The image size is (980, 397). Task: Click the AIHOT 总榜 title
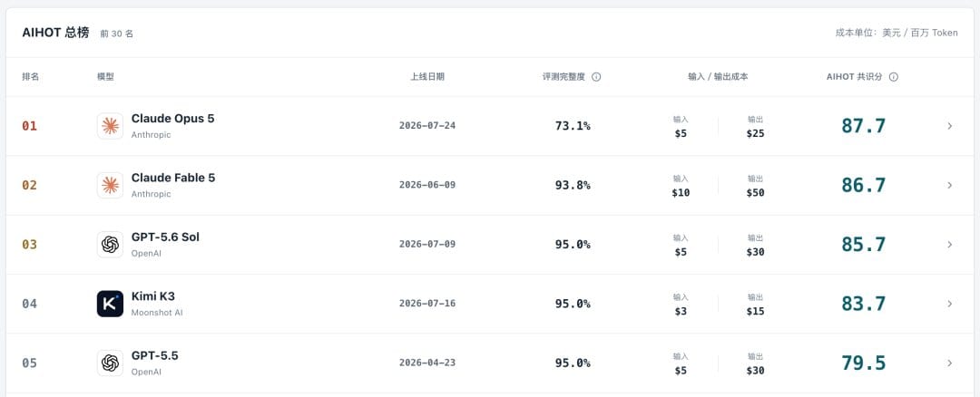55,33
